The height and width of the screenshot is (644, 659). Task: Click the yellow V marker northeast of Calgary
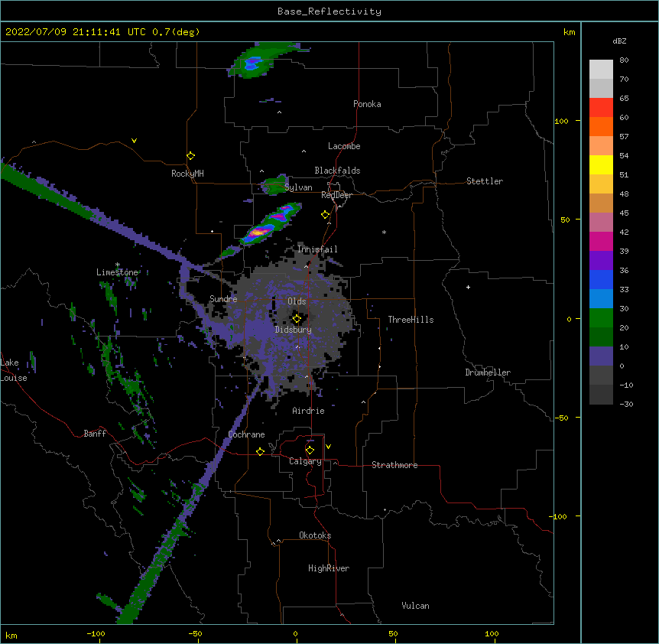[x=328, y=447]
